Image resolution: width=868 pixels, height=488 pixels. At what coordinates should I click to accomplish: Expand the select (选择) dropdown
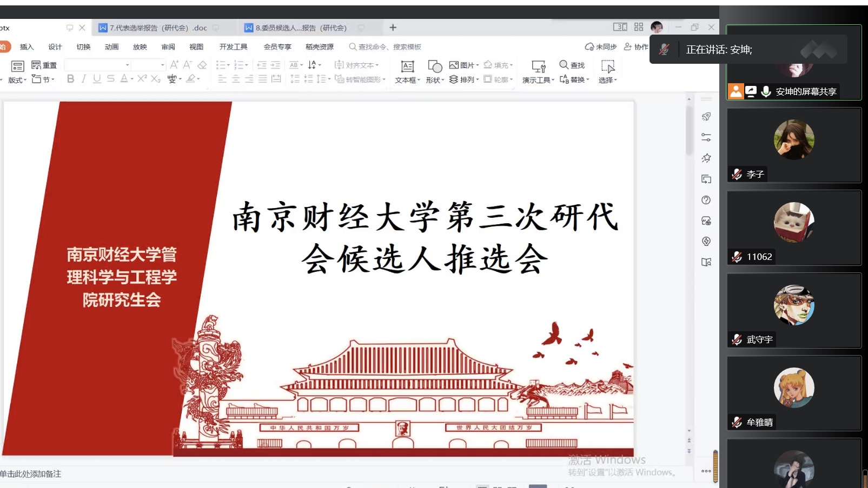pyautogui.click(x=607, y=80)
